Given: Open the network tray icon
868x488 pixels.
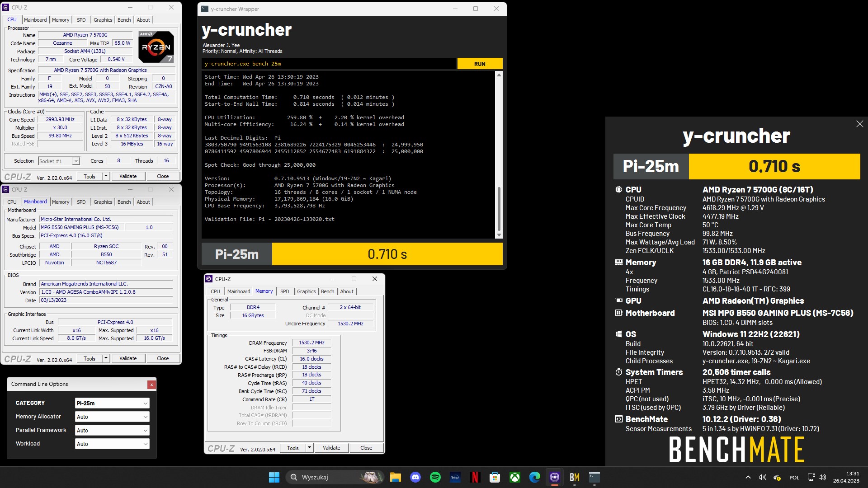Looking at the screenshot, I should 811,477.
